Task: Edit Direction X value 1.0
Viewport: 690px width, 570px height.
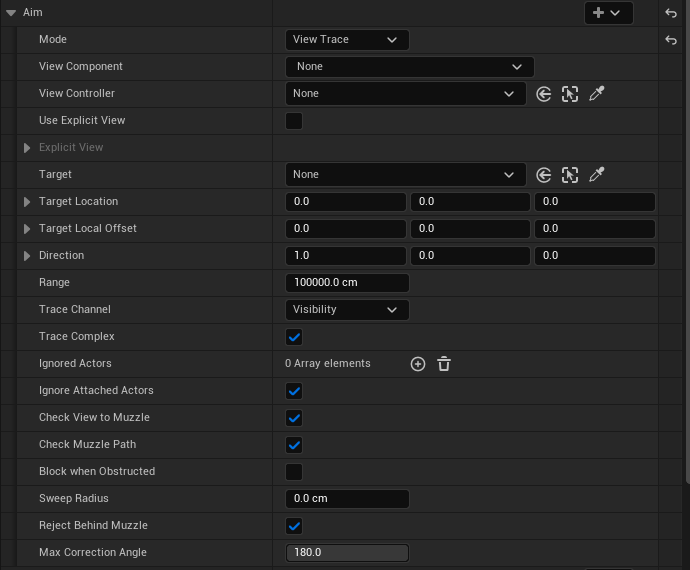Action: [x=346, y=256]
